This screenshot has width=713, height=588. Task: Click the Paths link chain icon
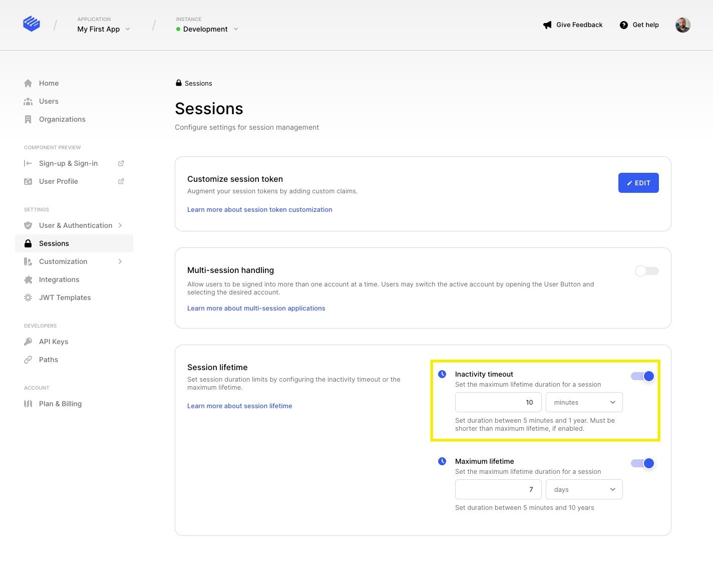[x=28, y=360]
